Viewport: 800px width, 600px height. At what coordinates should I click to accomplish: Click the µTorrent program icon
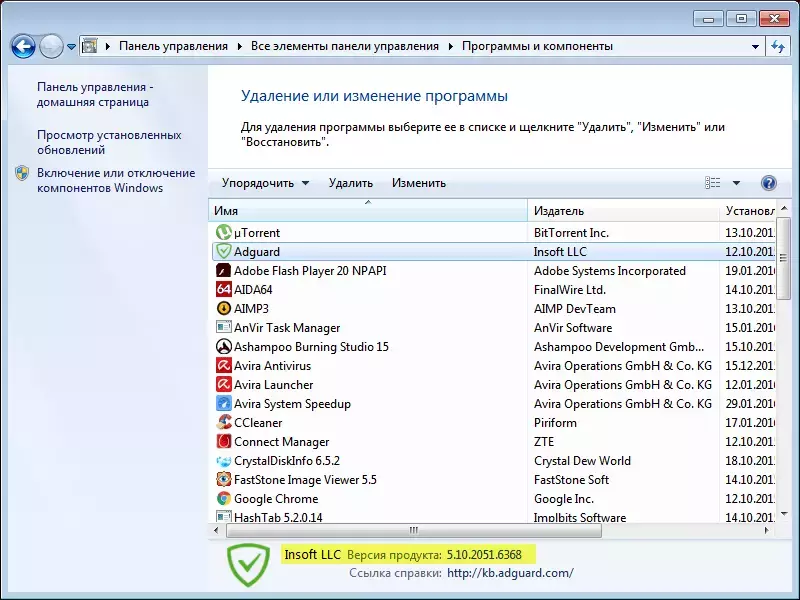tap(223, 233)
